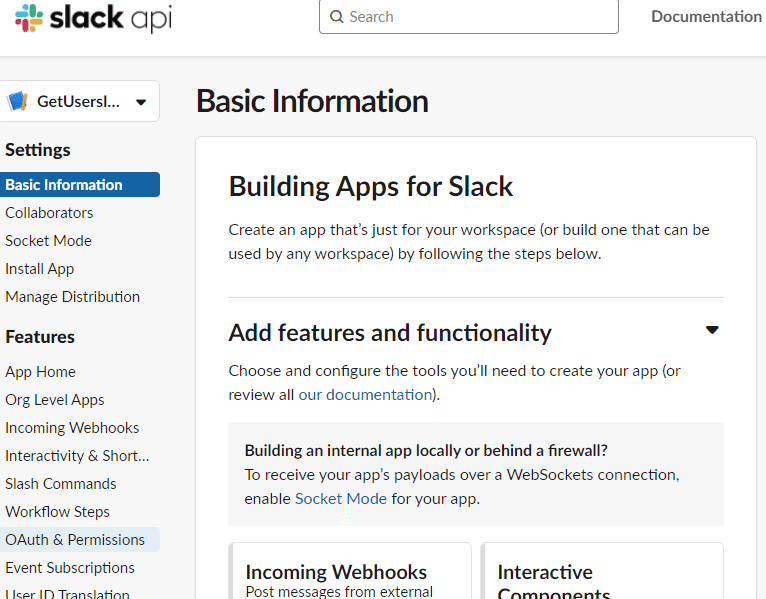Click the 'Features' sidebar heading
The height and width of the screenshot is (599, 766).
point(40,337)
